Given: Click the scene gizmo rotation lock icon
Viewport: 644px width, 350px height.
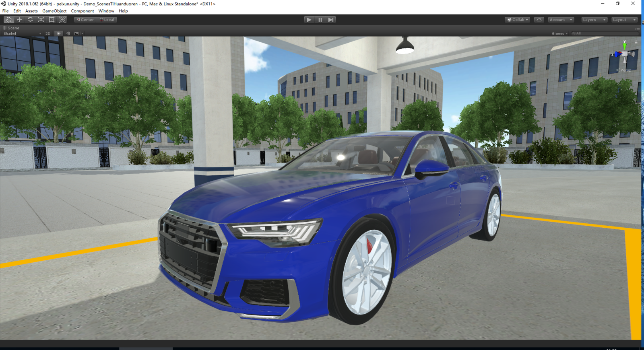Looking at the screenshot, I should pyautogui.click(x=636, y=42).
